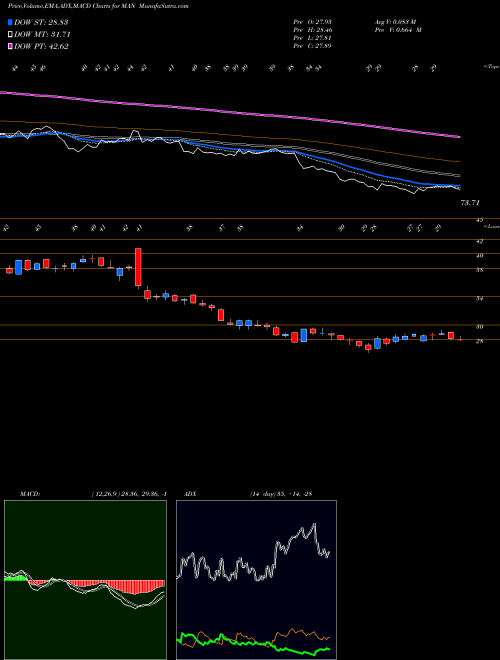
Task: Click the price axis label 40
Action: click(479, 255)
